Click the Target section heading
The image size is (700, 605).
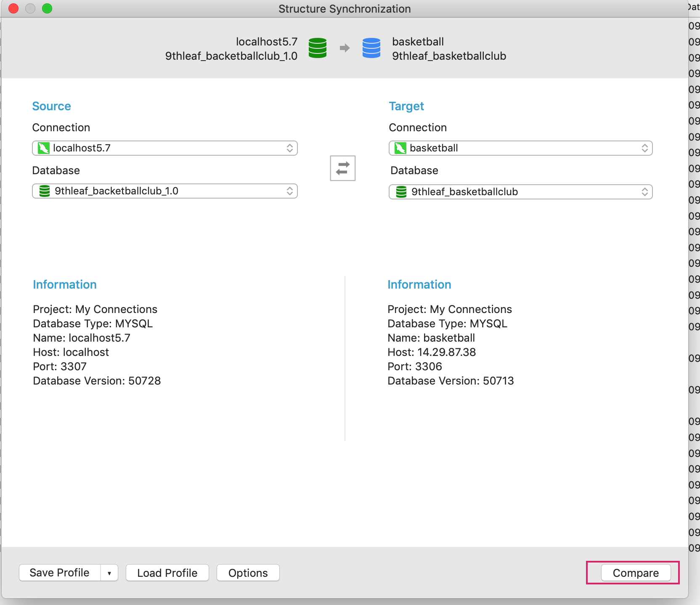pos(406,106)
